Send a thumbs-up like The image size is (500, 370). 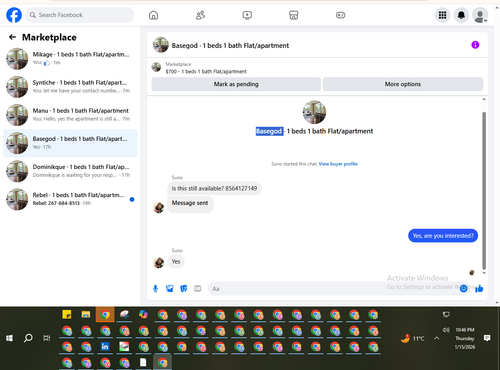pyautogui.click(x=479, y=288)
